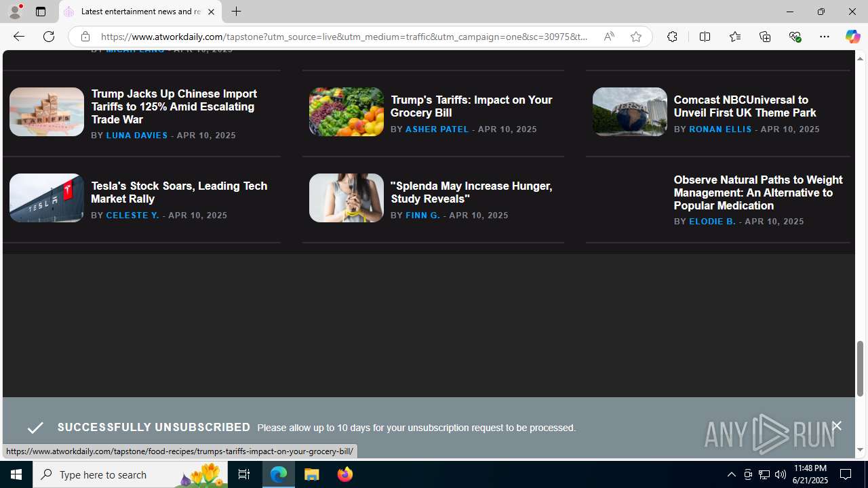Open the volume control tray icon
Image resolution: width=868 pixels, height=488 pixels.
tap(781, 474)
